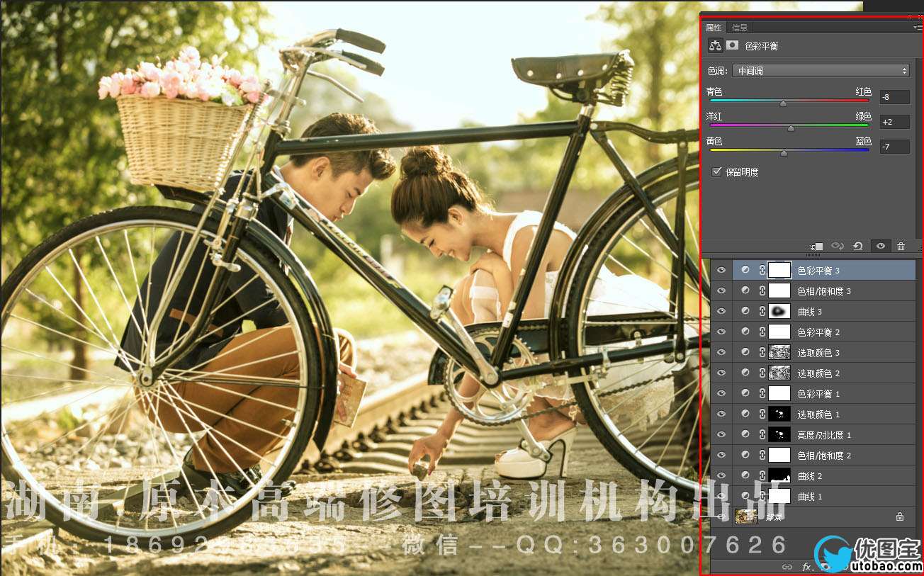Click the 曲线 3 adjustment icon
924x576 pixels.
(745, 311)
